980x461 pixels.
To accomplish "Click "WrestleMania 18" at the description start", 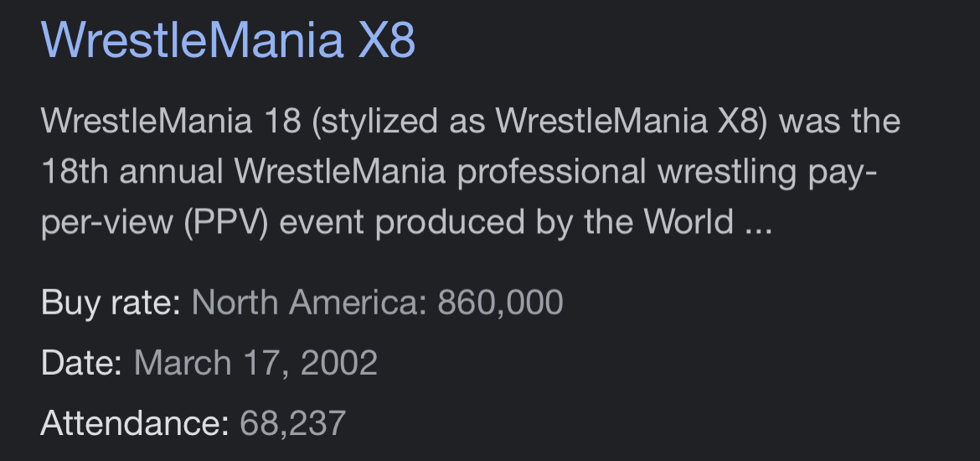I will (171, 122).
